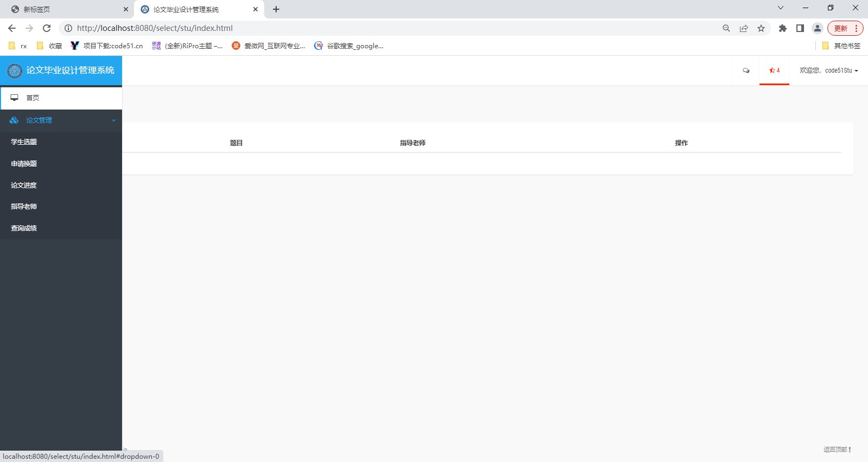The image size is (868, 462).
Task: Switch to the 新标签页 browser tab
Action: (x=67, y=9)
